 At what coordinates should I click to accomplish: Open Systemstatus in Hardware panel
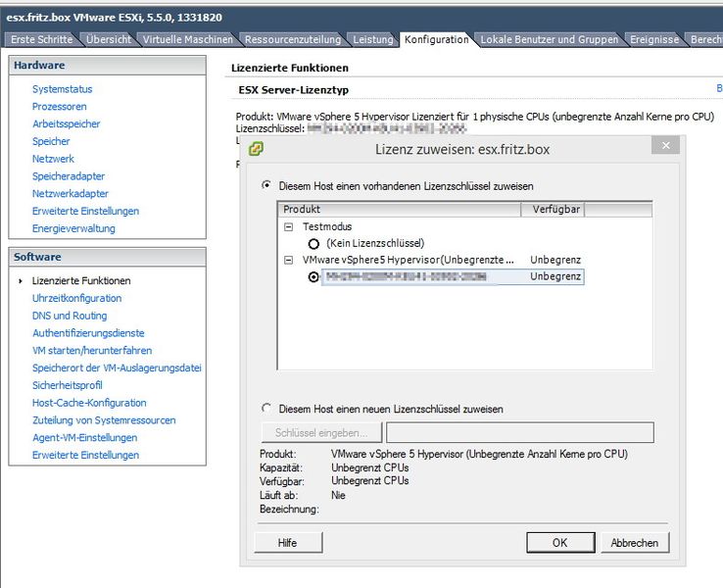63,89
